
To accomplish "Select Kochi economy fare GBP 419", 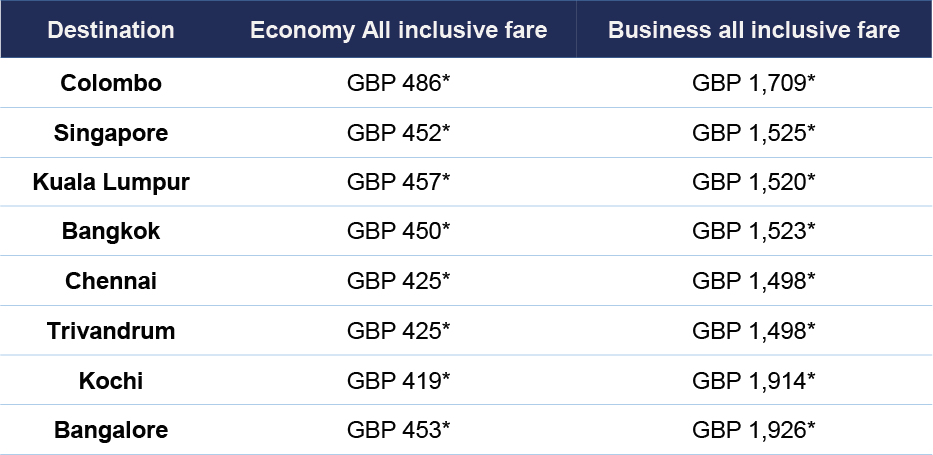I will point(398,381).
